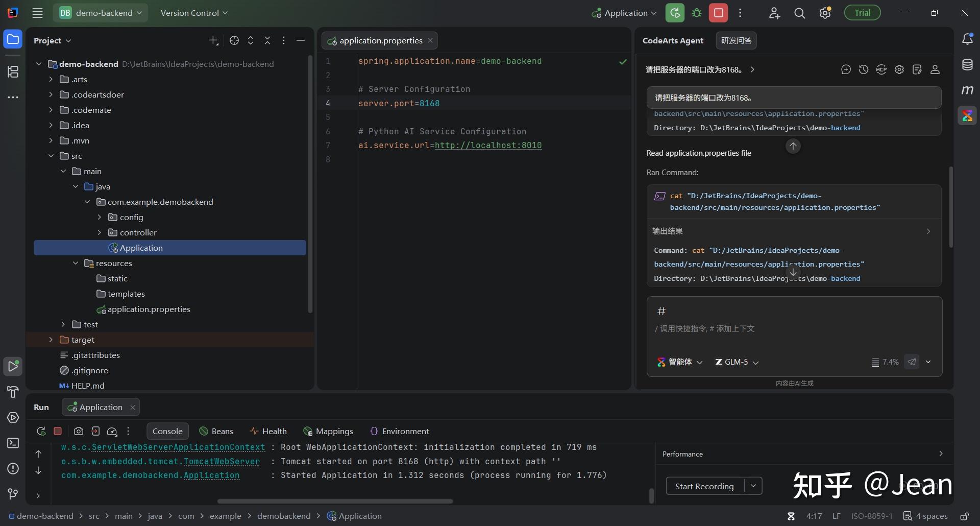Open IDE settings gear icon
Image resolution: width=980 pixels, height=526 pixels.
(x=825, y=13)
